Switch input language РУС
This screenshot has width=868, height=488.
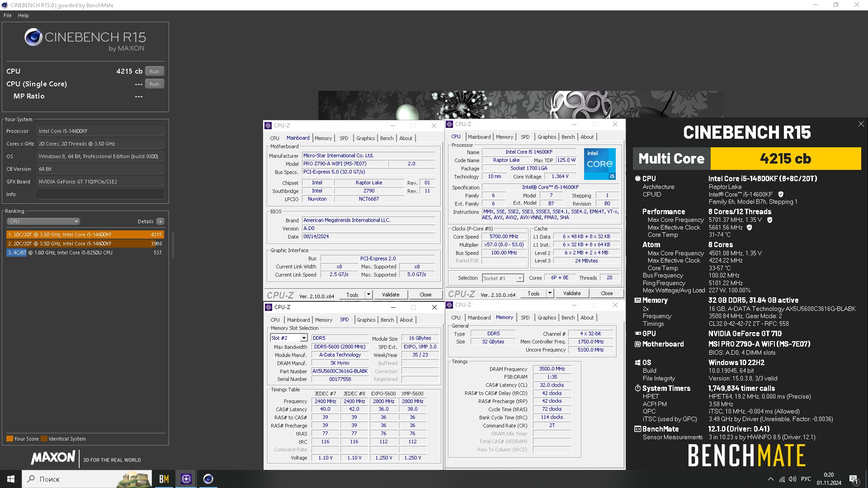pos(806,479)
